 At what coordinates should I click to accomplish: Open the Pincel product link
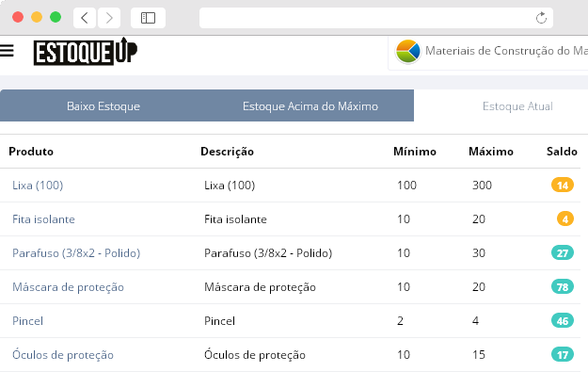pyautogui.click(x=27, y=321)
